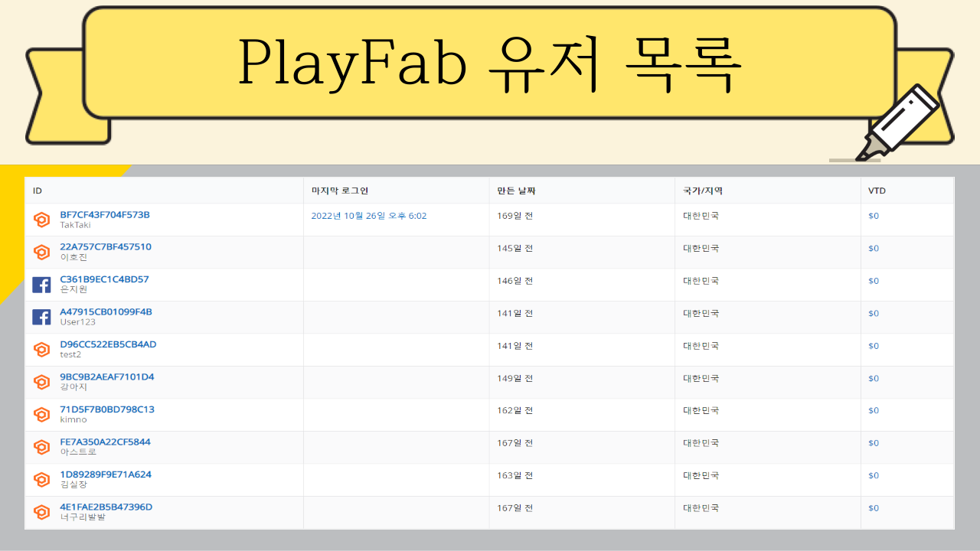Open player ID 22A757C7BF457510
The image size is (980, 551).
[x=106, y=247]
